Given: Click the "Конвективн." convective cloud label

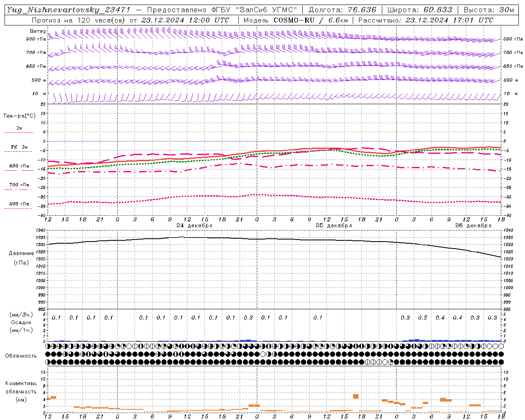Looking at the screenshot, I should point(21,383).
